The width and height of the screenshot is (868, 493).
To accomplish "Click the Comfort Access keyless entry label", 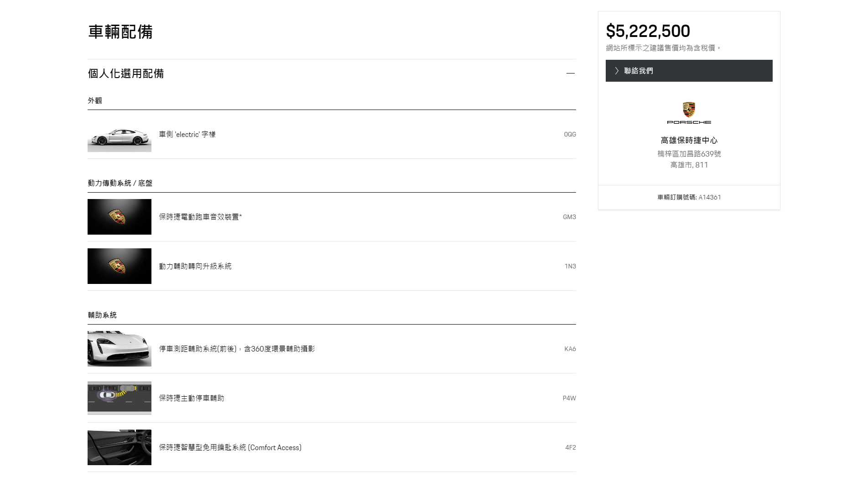I will tap(230, 447).
